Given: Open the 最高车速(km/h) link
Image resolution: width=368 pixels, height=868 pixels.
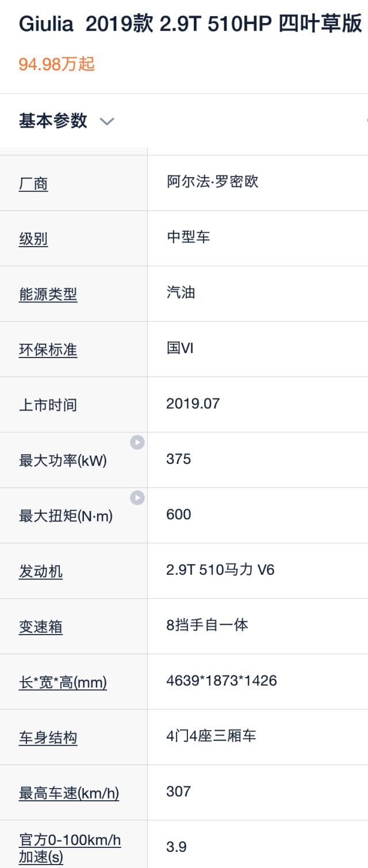Looking at the screenshot, I should (x=69, y=793).
